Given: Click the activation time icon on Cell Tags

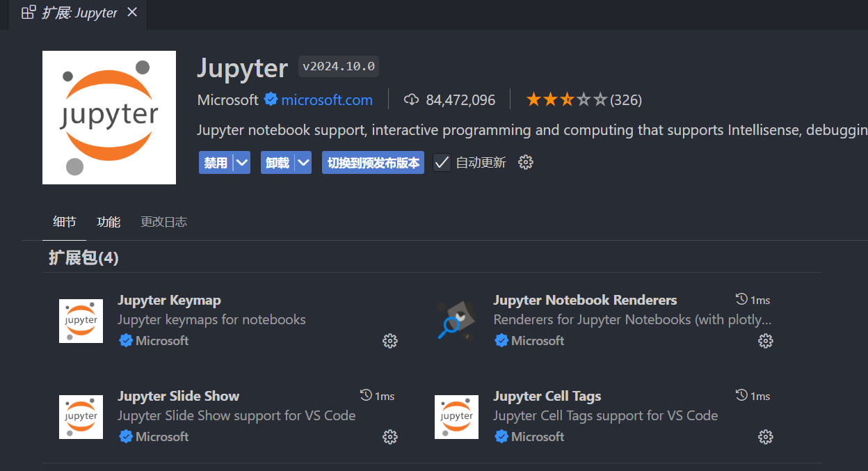Looking at the screenshot, I should pos(741,395).
